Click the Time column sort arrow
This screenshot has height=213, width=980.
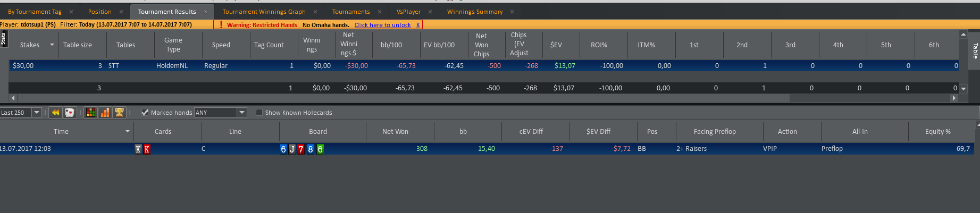[x=128, y=131]
